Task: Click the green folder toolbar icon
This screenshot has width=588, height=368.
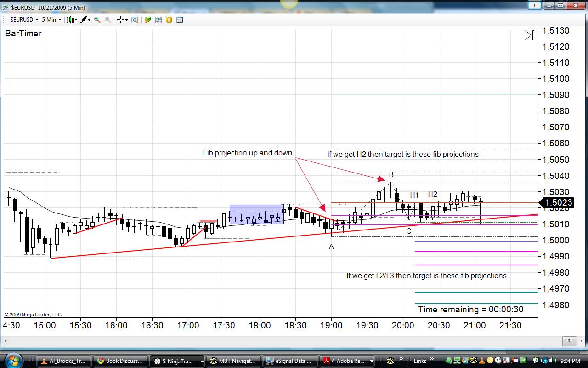Action: coord(148,20)
